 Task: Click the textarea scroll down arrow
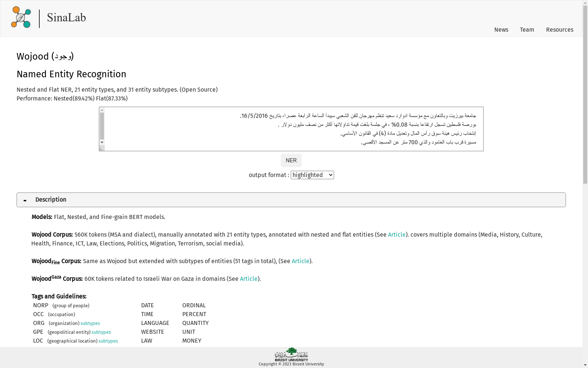[x=102, y=142]
